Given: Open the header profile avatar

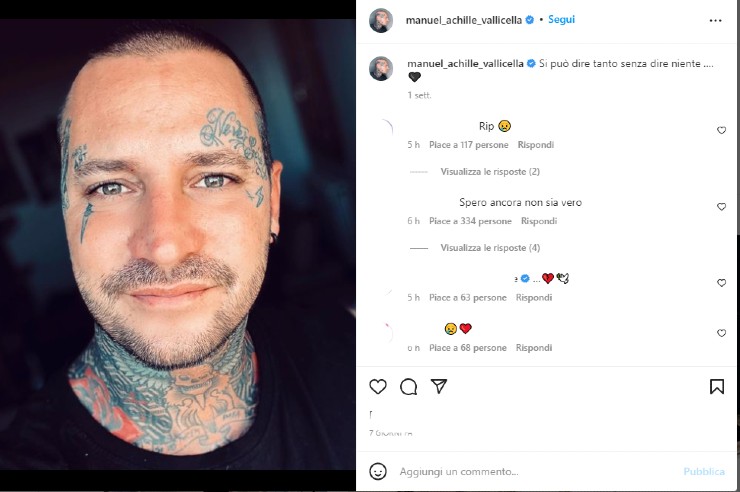Looking at the screenshot, I should pyautogui.click(x=381, y=20).
